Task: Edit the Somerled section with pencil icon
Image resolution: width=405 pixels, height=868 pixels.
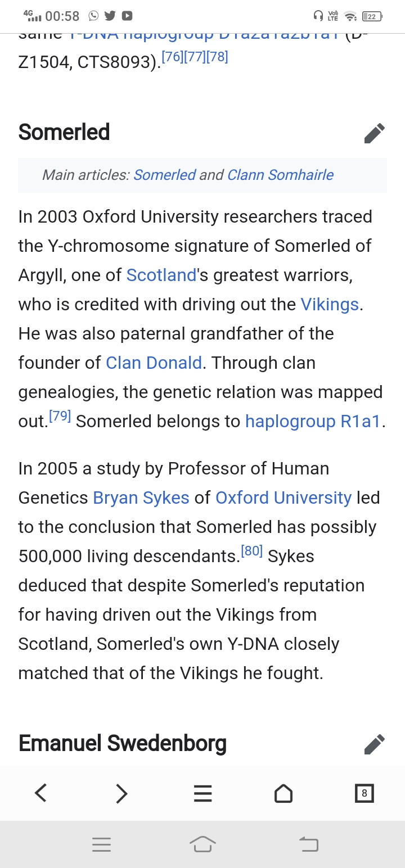Action: [x=375, y=133]
